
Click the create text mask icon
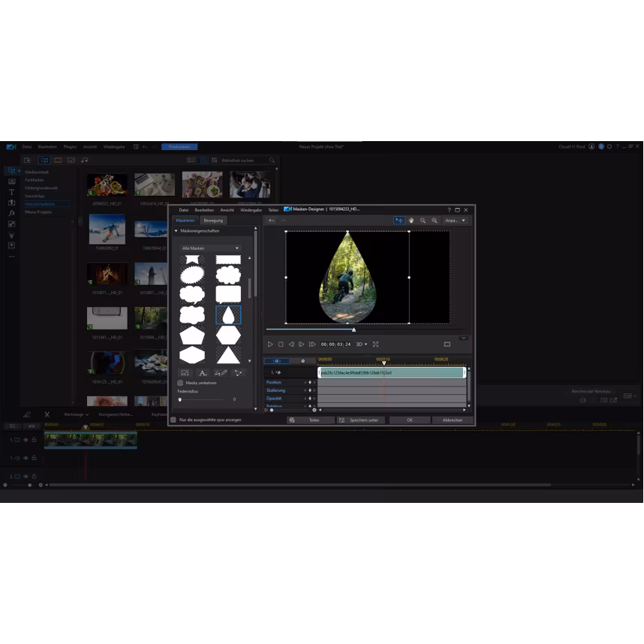(203, 373)
